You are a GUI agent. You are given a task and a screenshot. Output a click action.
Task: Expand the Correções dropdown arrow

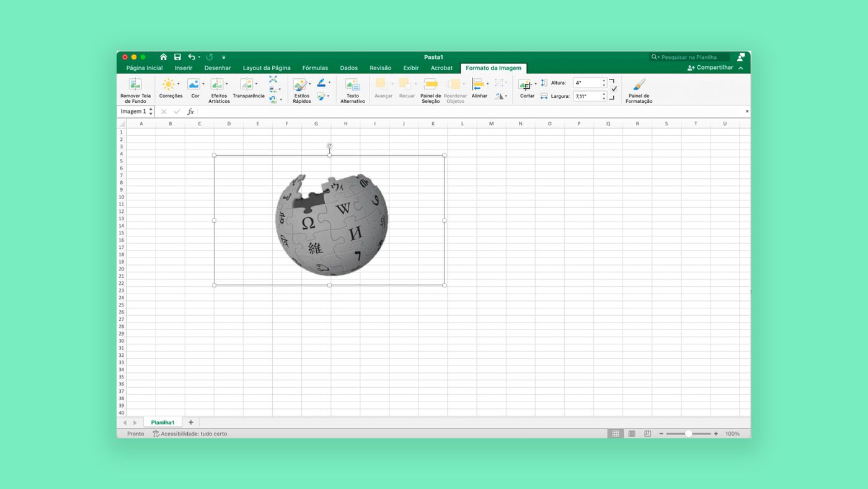click(x=179, y=84)
